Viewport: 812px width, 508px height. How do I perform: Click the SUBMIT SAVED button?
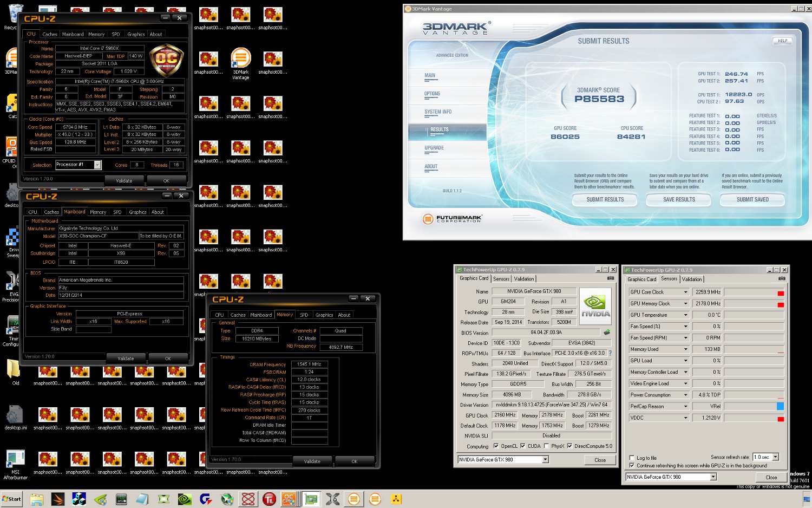tap(752, 199)
